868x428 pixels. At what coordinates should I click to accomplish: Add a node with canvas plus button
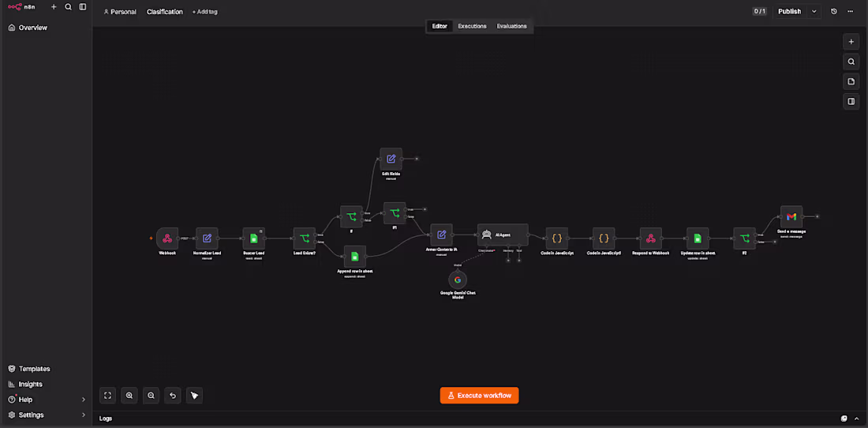pos(851,42)
